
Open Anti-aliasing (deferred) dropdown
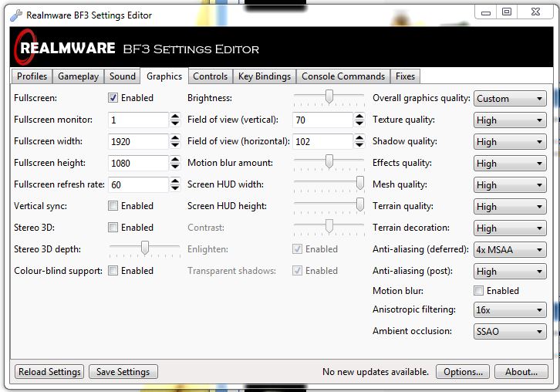[510, 250]
